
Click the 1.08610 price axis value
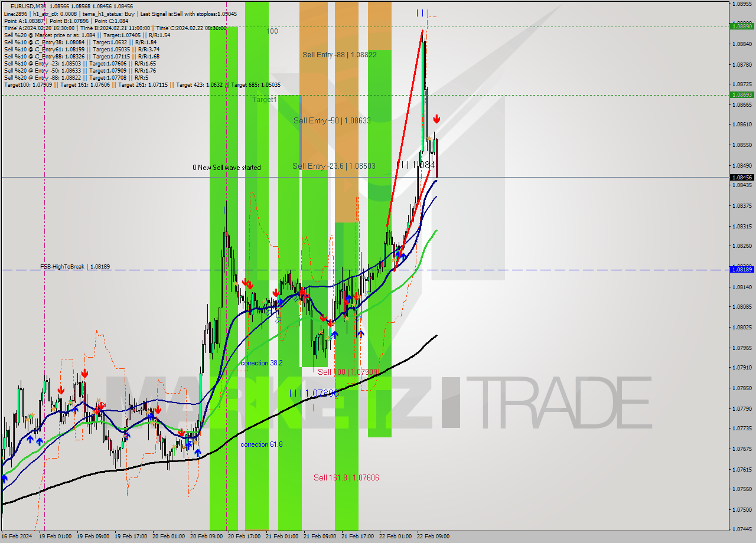(742, 125)
